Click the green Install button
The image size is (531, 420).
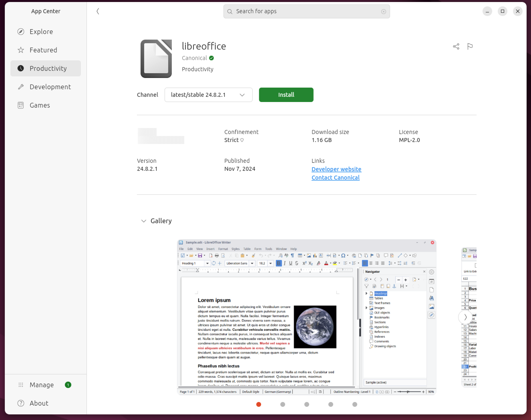[286, 95]
